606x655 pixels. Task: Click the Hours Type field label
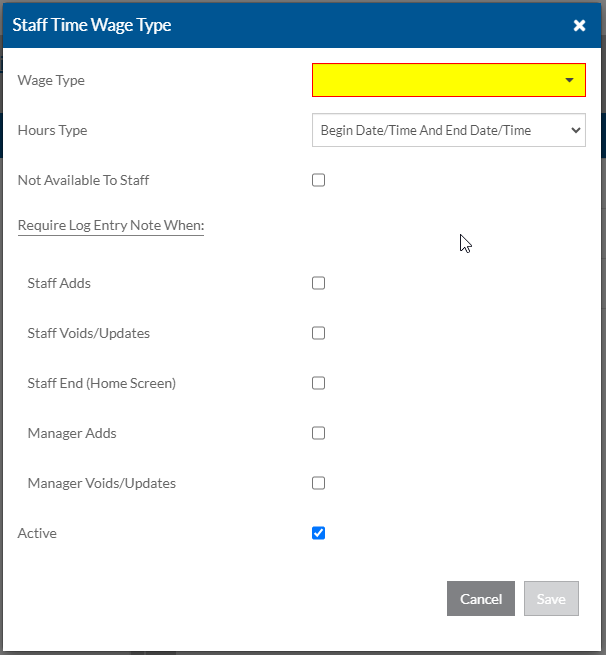(x=52, y=130)
